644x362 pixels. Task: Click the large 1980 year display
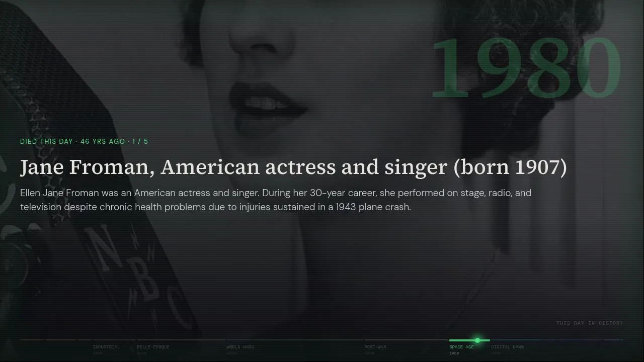coord(526,68)
